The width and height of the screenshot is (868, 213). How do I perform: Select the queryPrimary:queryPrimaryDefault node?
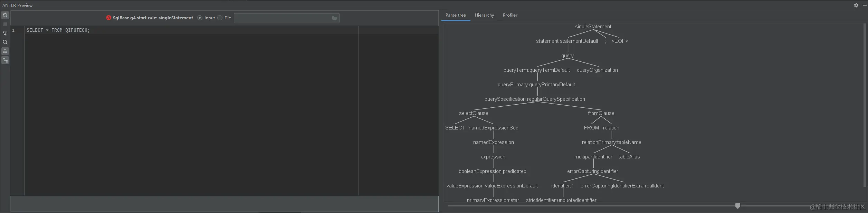[536, 85]
